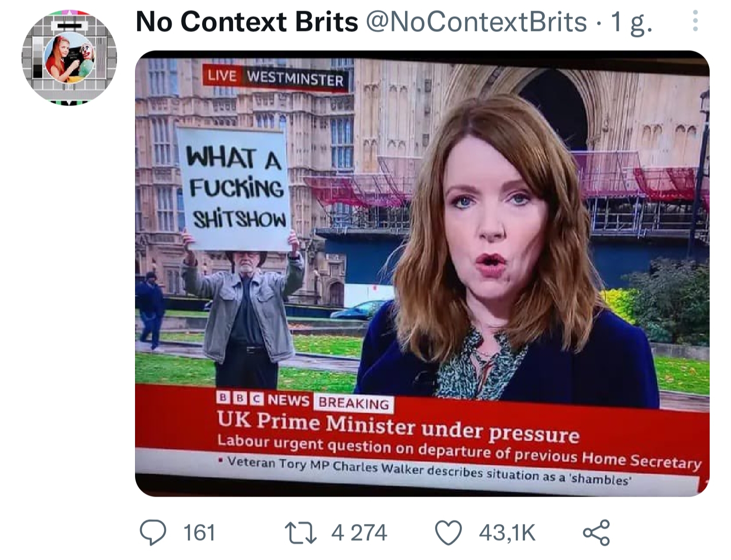Open the three-dot more options menu

tap(695, 21)
